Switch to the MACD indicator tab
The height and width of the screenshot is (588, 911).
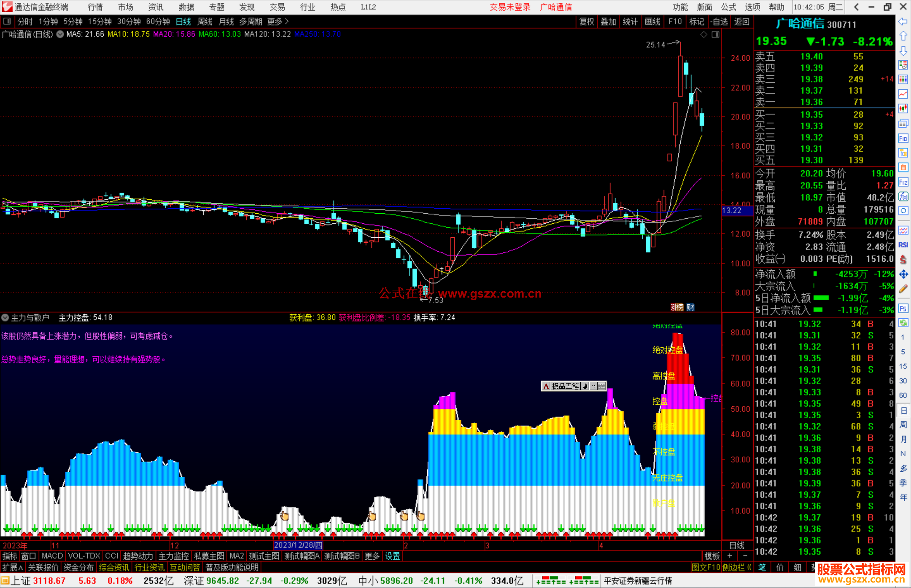point(52,556)
